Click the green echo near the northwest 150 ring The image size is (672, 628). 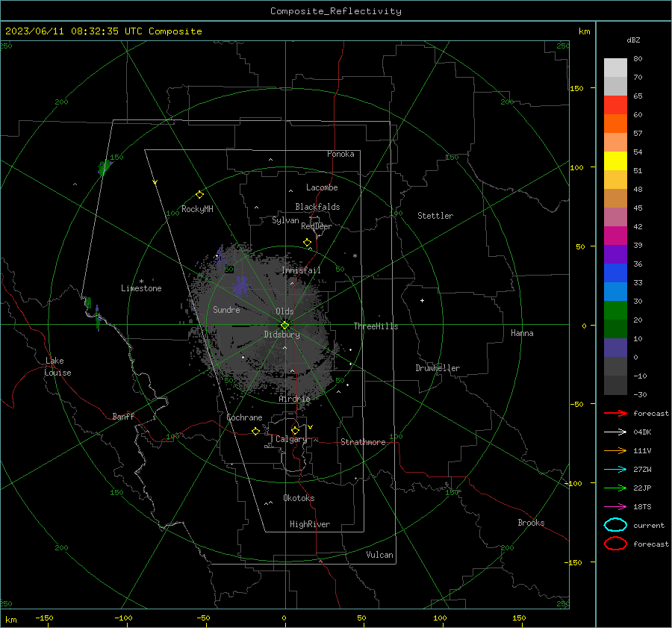pyautogui.click(x=104, y=167)
